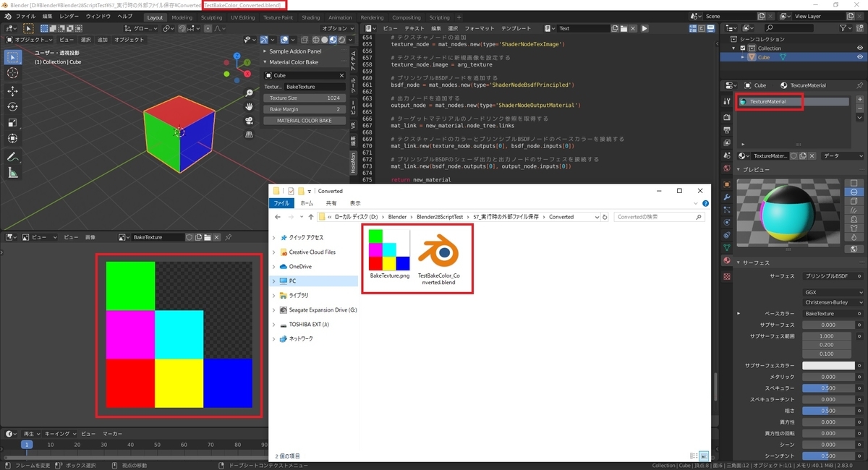This screenshot has height=470, width=868.
Task: Activate the Measure tool
Action: pos(12,173)
